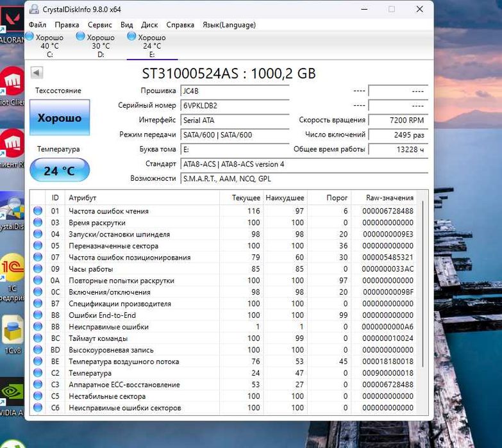The height and width of the screenshot is (448, 502).
Task: Open the Правка menu
Action: tap(67, 25)
